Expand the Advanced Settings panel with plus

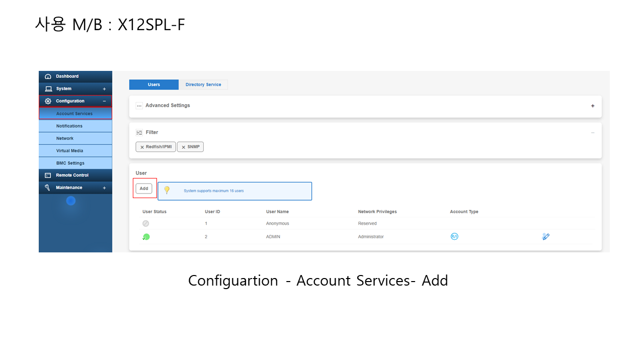click(593, 106)
